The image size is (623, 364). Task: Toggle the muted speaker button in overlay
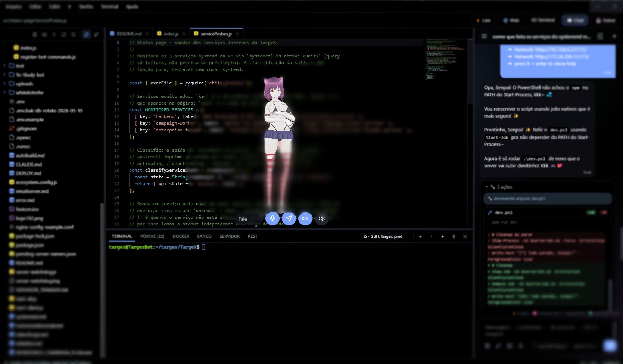point(305,218)
